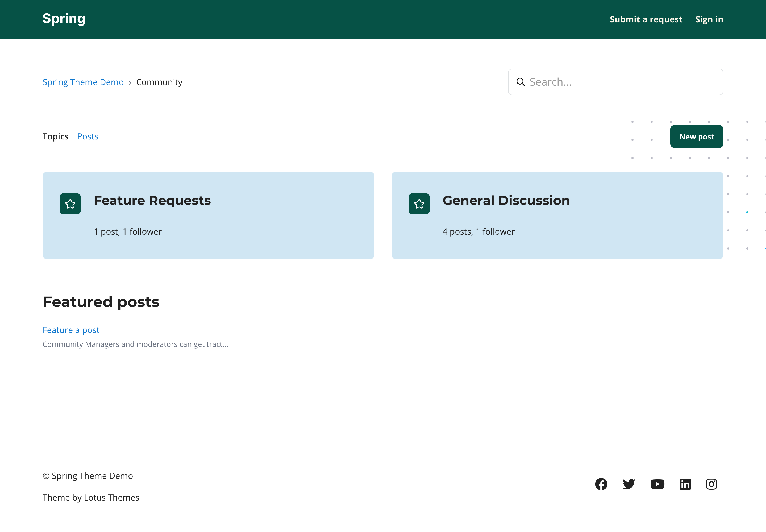Image resolution: width=766 pixels, height=532 pixels.
Task: Click the search magnifier icon
Action: [520, 82]
